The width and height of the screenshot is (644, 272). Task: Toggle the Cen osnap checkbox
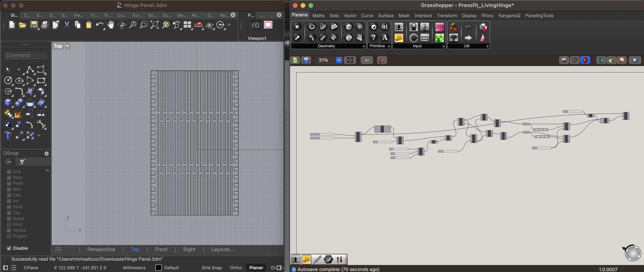(9, 195)
